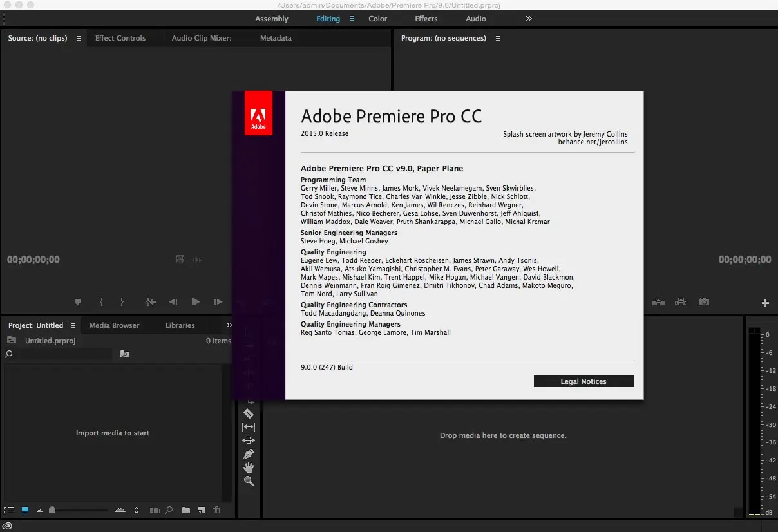Click the Find magnifier in Project panel footer

[169, 510]
